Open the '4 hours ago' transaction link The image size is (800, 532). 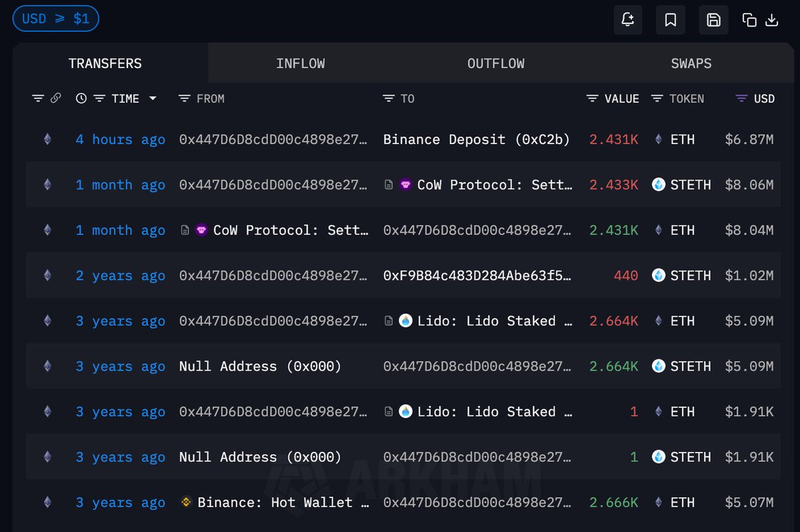click(x=120, y=140)
